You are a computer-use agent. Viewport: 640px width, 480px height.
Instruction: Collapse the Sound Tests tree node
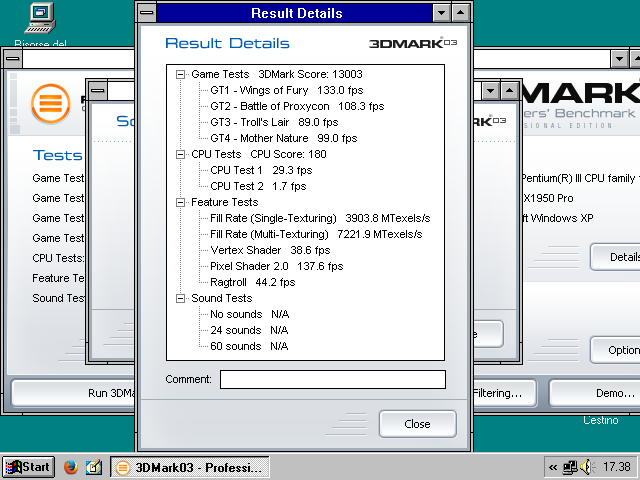pos(180,298)
